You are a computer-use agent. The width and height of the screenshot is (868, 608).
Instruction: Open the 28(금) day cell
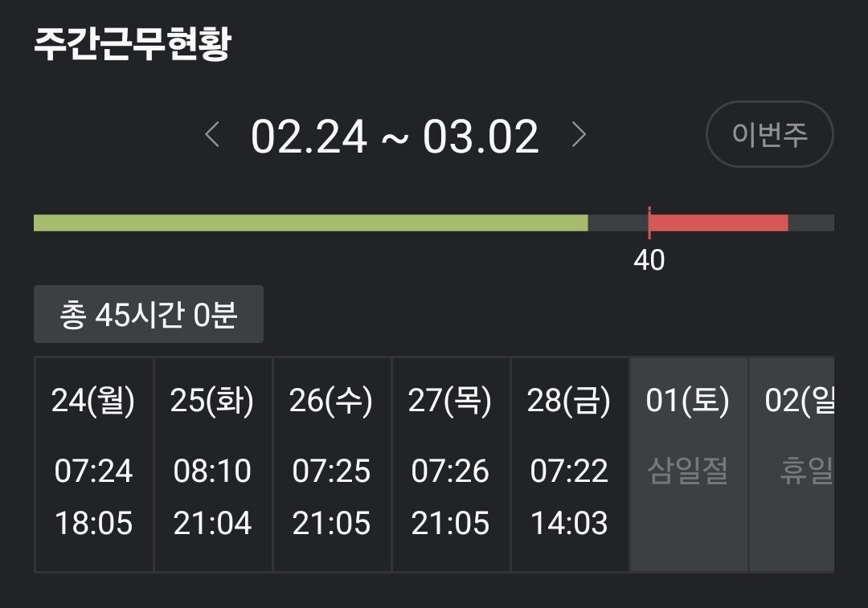click(569, 464)
